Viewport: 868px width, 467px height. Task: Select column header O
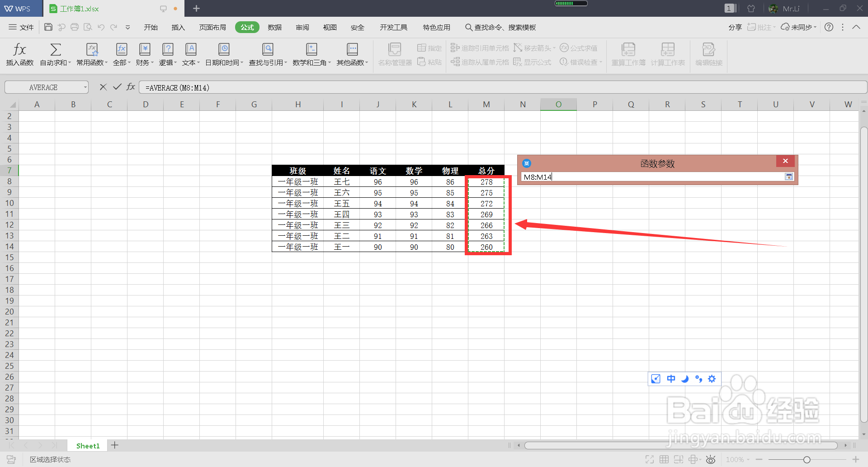coord(558,105)
